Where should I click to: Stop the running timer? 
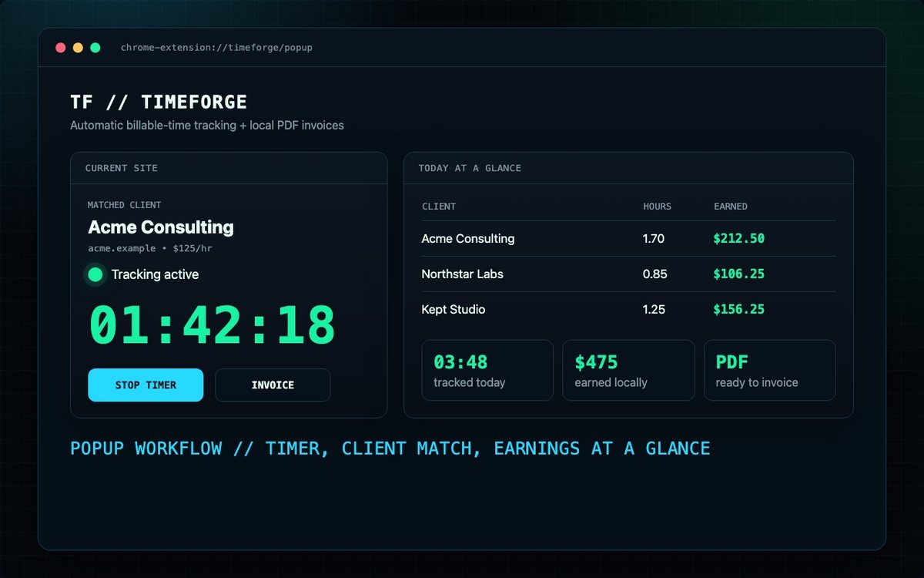click(146, 385)
